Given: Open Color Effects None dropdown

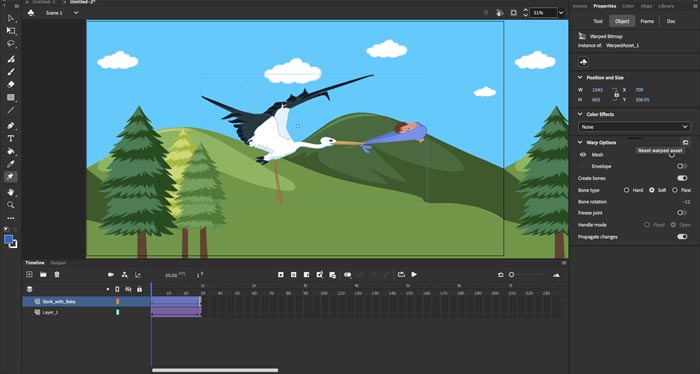Looking at the screenshot, I should pyautogui.click(x=634, y=127).
